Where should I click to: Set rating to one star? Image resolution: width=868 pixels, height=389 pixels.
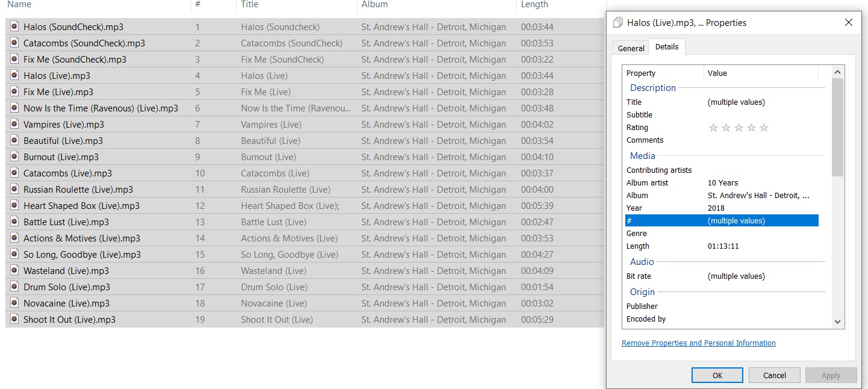click(713, 128)
